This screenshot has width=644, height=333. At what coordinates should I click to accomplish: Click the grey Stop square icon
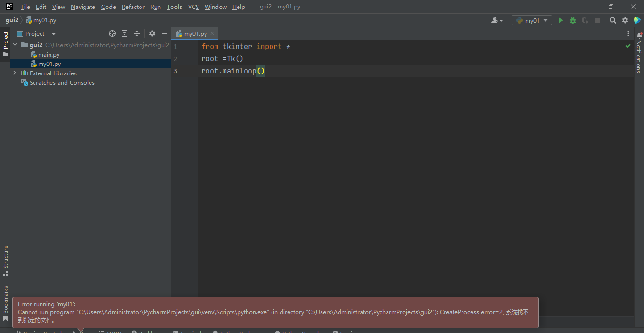[597, 20]
